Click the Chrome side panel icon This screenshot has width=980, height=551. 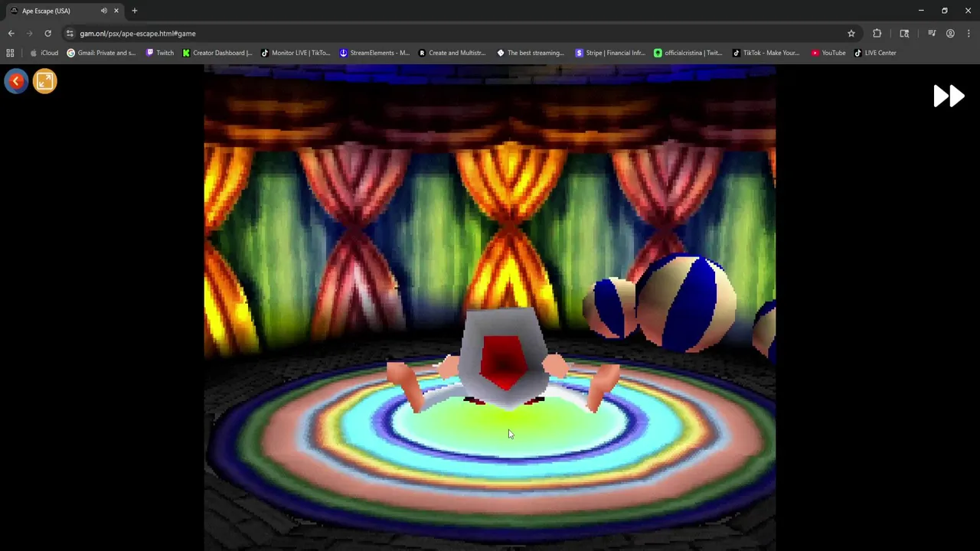(x=904, y=34)
